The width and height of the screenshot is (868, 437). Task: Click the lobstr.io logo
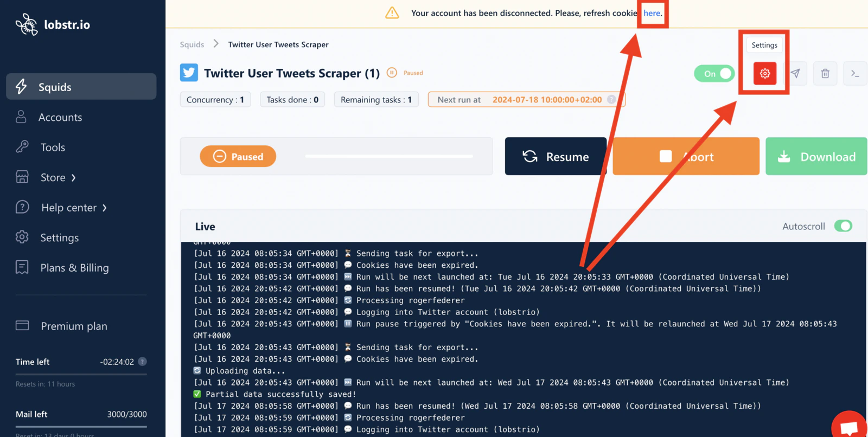point(53,24)
